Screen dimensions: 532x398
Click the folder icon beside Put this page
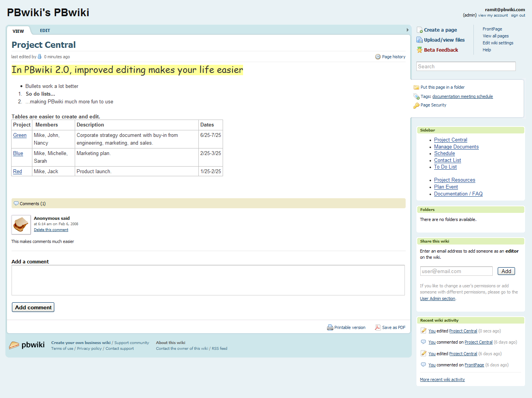pyautogui.click(x=416, y=88)
